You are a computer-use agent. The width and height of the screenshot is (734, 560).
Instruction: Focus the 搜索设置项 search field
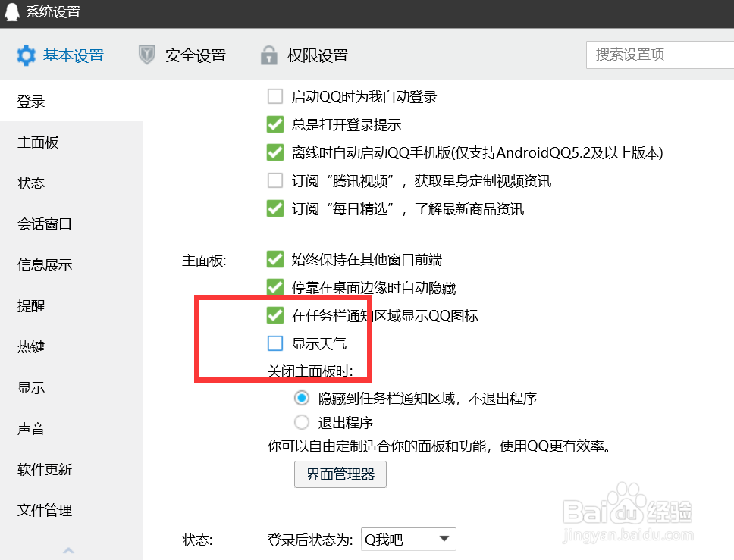coord(660,55)
